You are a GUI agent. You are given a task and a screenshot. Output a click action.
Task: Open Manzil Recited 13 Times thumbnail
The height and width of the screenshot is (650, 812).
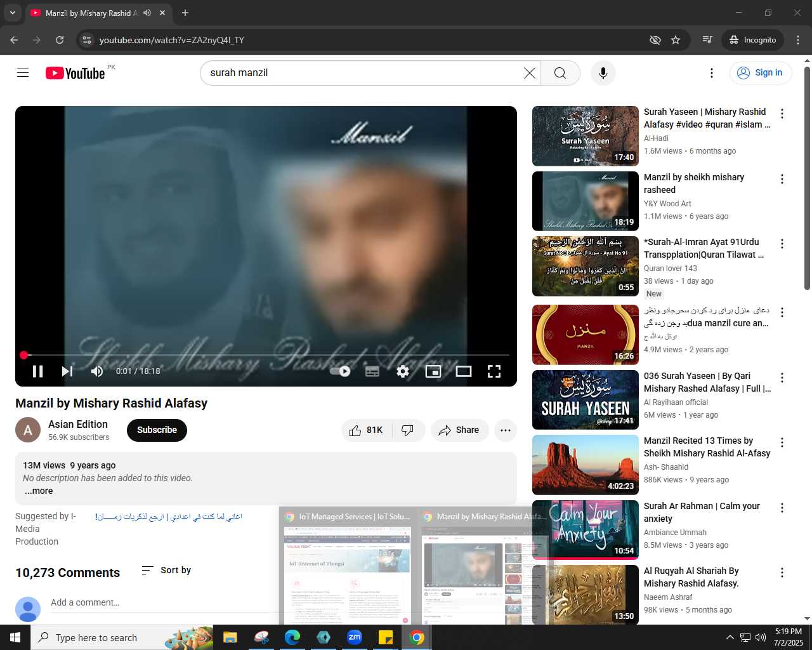click(586, 465)
